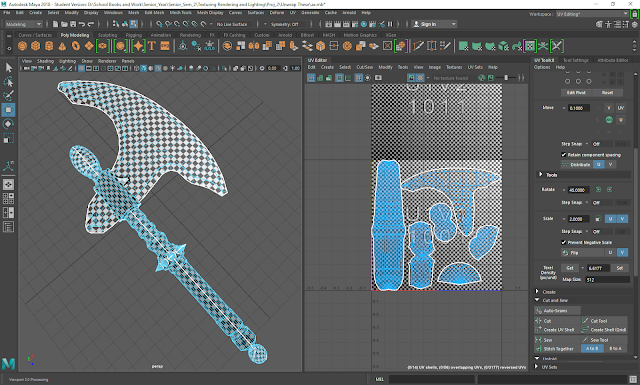This screenshot has height=385, width=640.
Task: Click the Texel Density Get button
Action: click(x=570, y=268)
